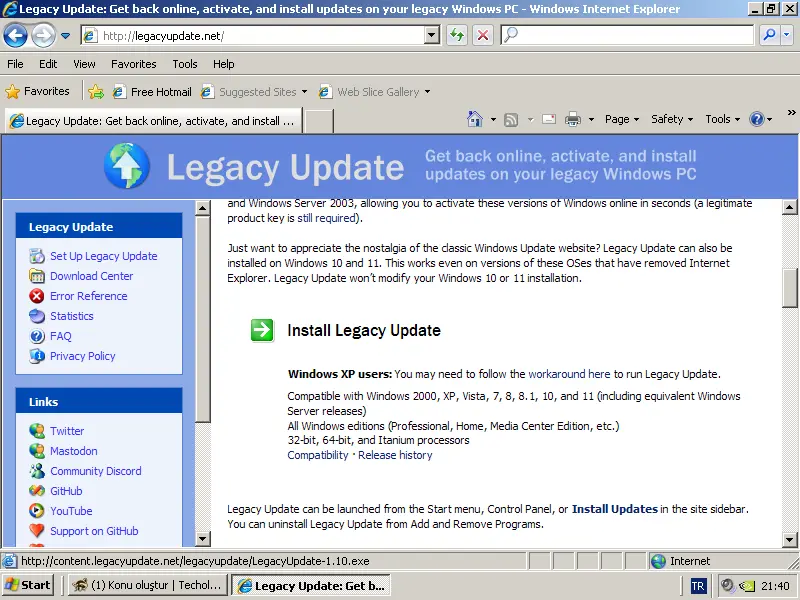Screen dimensions: 800x600
Task: Open the Help menu
Action: [223, 64]
